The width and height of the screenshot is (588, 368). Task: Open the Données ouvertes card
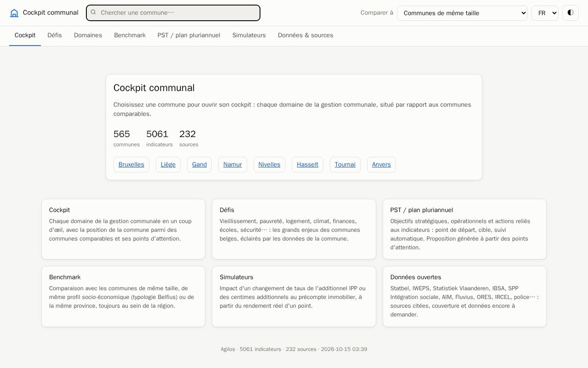[464, 297]
